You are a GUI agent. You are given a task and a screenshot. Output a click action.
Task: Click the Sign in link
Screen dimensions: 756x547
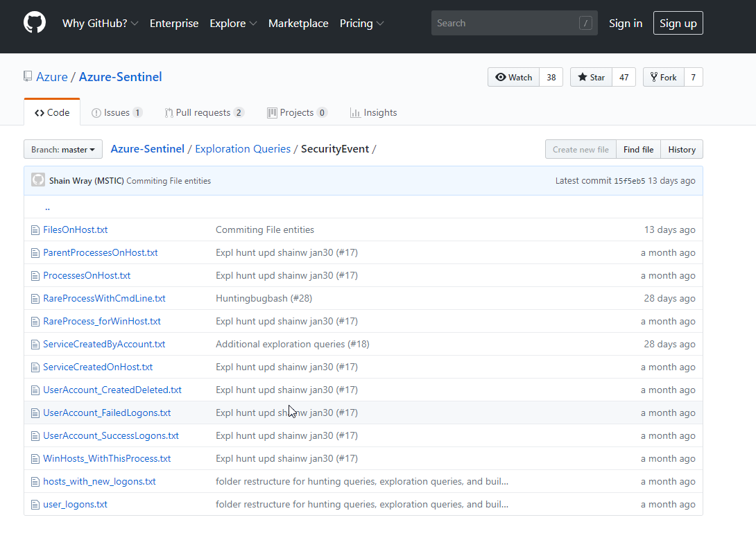(x=626, y=23)
